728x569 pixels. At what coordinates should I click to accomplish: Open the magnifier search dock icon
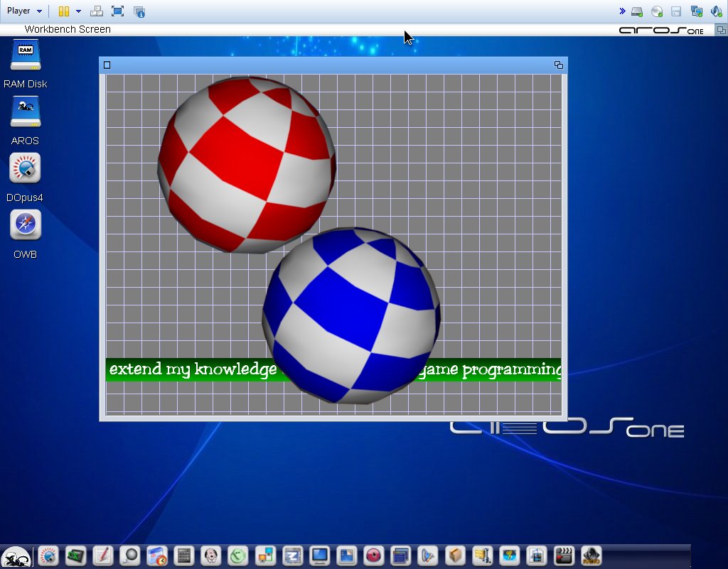(x=129, y=556)
